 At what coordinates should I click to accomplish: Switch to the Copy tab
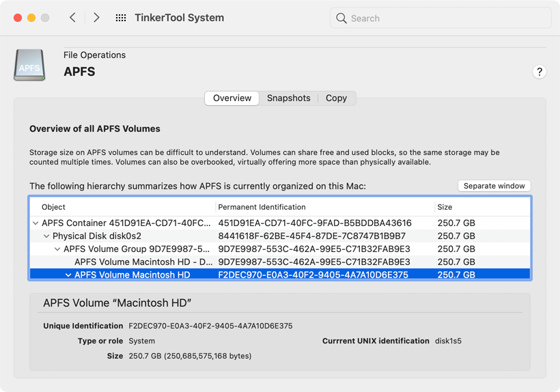click(x=336, y=98)
